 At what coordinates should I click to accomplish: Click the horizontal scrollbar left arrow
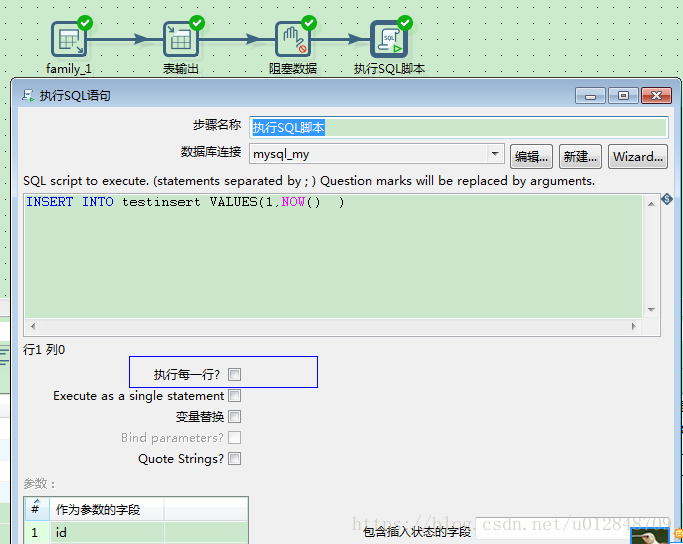point(33,326)
